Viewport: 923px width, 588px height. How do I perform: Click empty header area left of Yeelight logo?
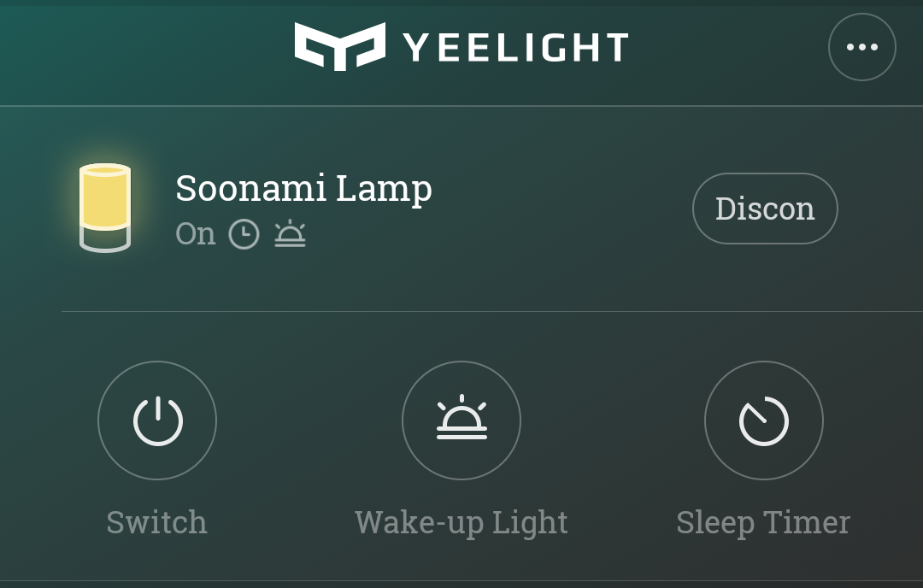coord(145,48)
